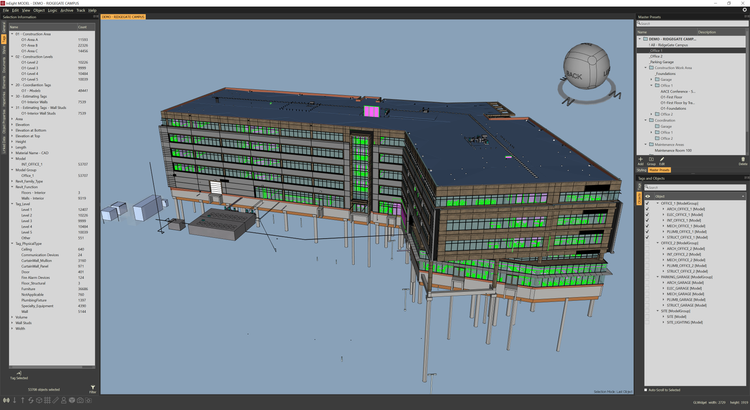Screen dimensions: 750x410
Task: Click the Master Presets search field
Action: (692, 24)
